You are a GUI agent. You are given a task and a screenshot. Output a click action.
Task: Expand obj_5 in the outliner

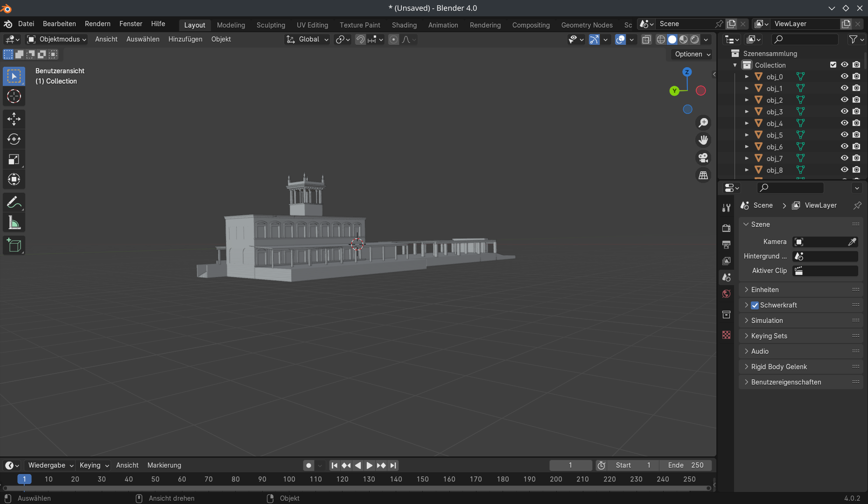click(747, 135)
